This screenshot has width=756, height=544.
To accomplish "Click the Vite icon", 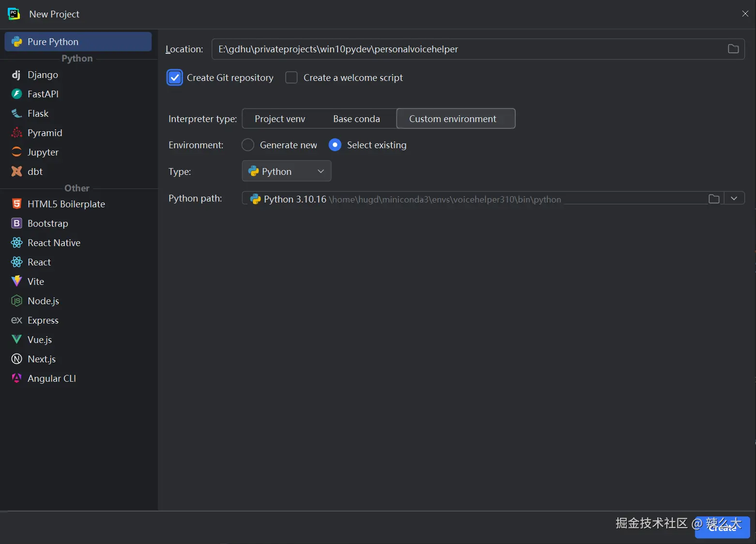I will click(x=16, y=281).
